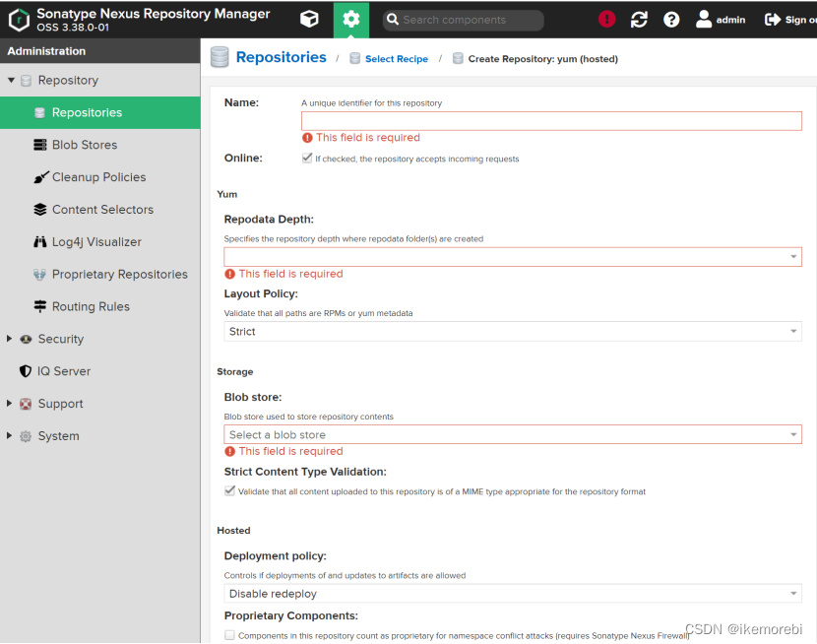The height and width of the screenshot is (644, 817).
Task: Click the Blob store error icon
Action: 229,451
